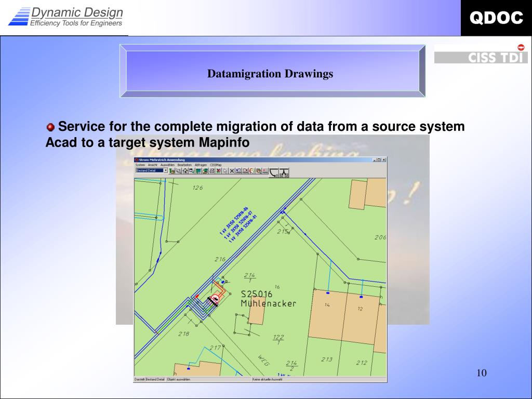This screenshot has height=399, width=532.
Task: Click the red-cross delete toolbar icon
Action: tap(219, 171)
